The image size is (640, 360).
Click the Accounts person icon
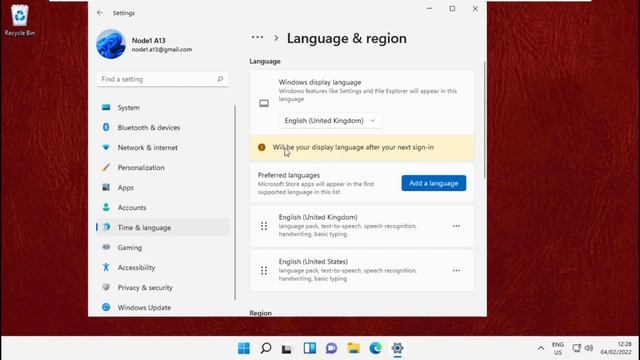pos(106,207)
